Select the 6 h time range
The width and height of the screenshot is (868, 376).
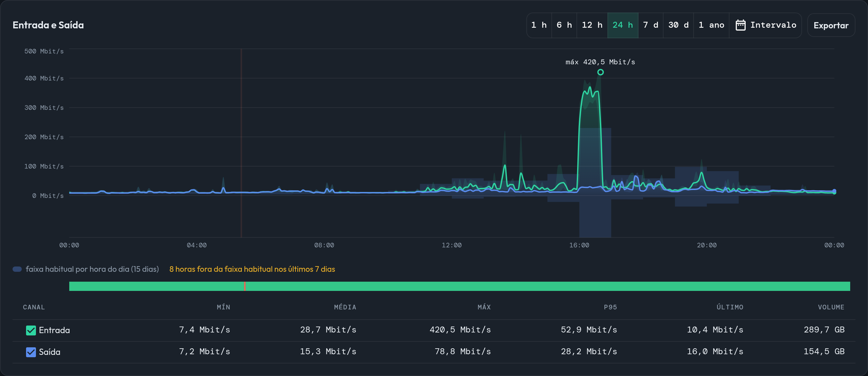tap(564, 25)
